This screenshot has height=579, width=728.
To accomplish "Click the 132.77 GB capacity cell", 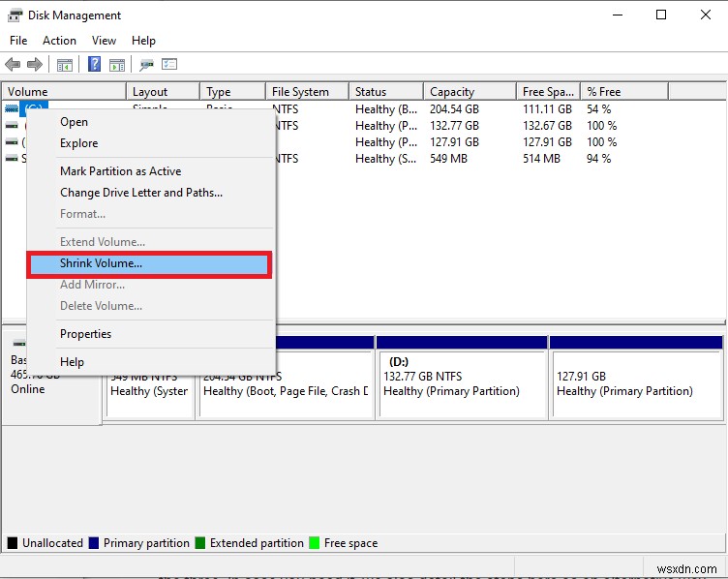I will (x=454, y=125).
